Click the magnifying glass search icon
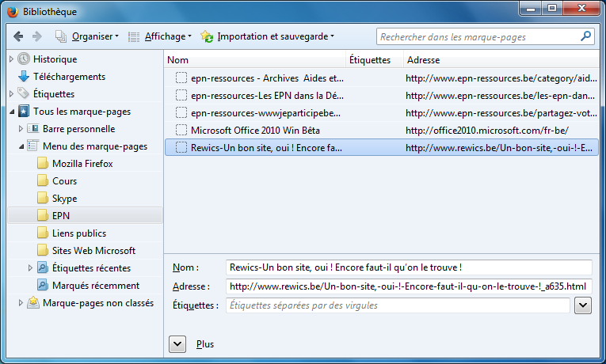This screenshot has height=364, width=606. (585, 36)
